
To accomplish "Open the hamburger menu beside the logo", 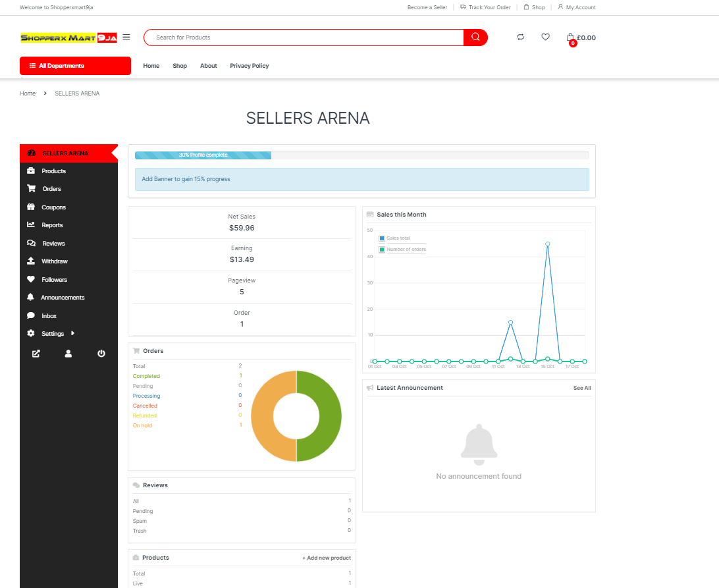I will tap(126, 37).
